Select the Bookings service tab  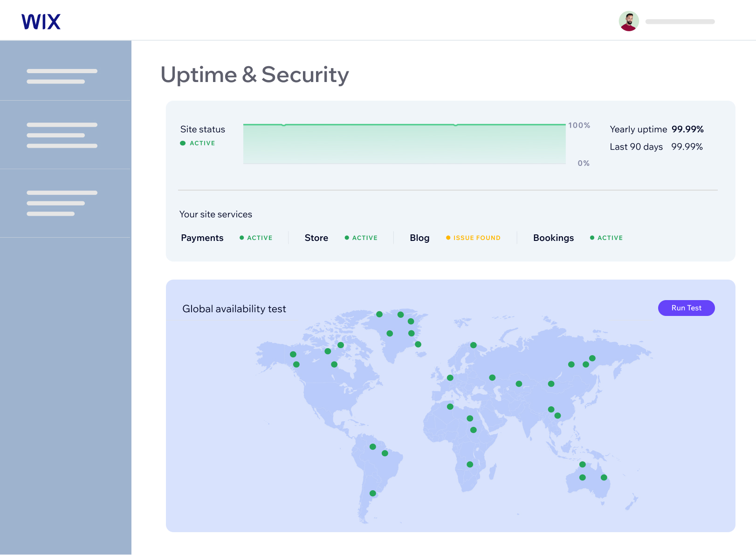[553, 238]
